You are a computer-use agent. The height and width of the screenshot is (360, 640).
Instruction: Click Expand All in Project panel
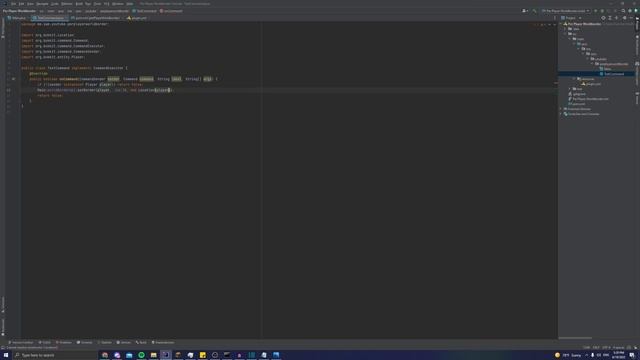[x=610, y=18]
